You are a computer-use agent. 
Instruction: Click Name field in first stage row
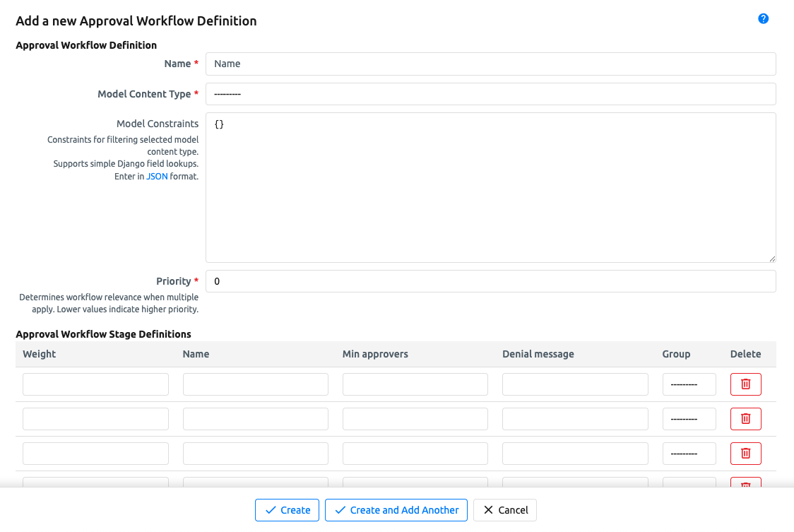pos(255,384)
